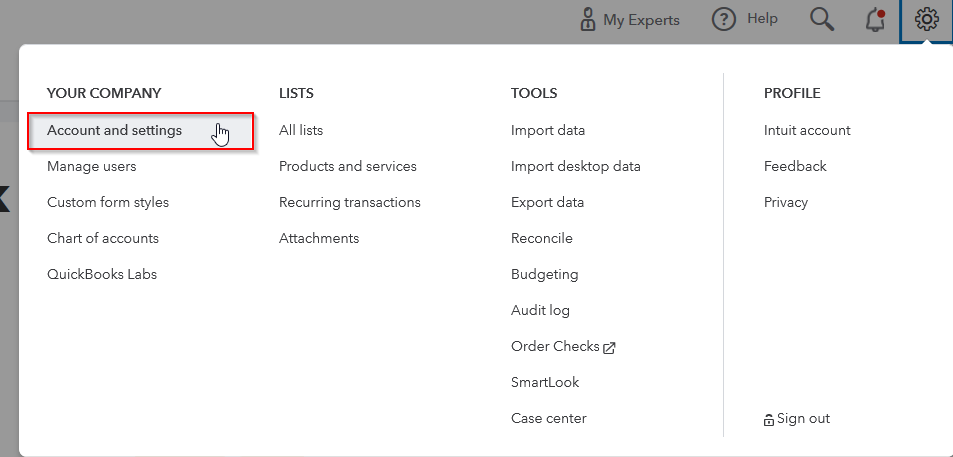Screen dimensions: 953x457
Task: Open Privacy under Profile
Action: coord(786,202)
